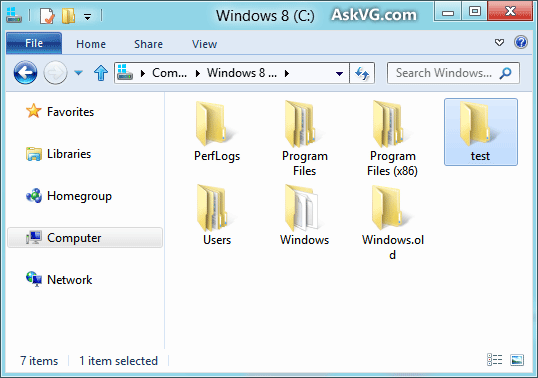Maximize the Explorer window

pyautogui.click(x=475, y=12)
